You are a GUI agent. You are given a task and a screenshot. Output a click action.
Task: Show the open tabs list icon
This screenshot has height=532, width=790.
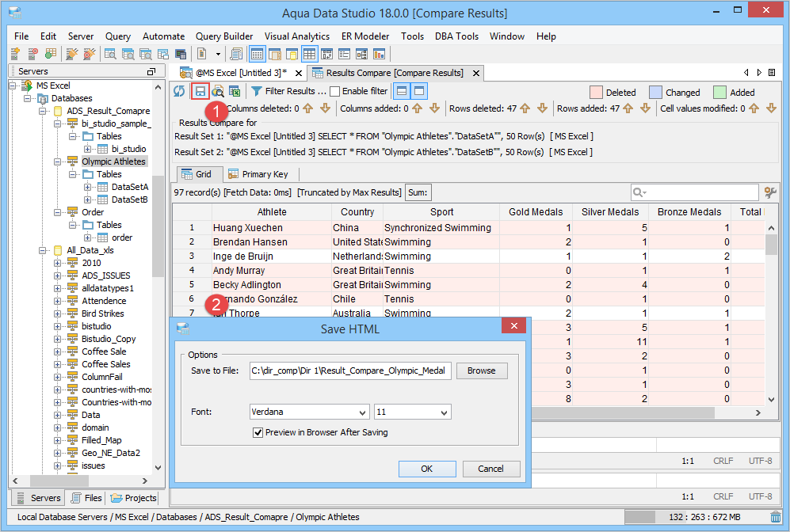(x=772, y=73)
